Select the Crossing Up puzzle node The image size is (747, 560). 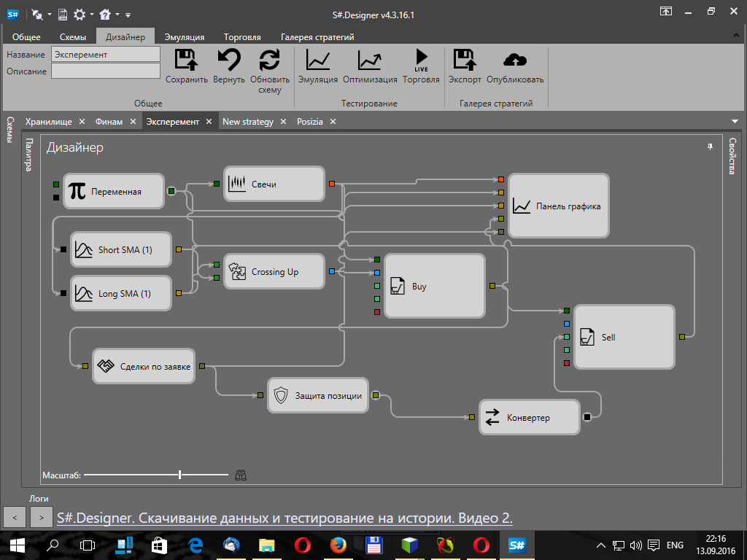point(274,271)
